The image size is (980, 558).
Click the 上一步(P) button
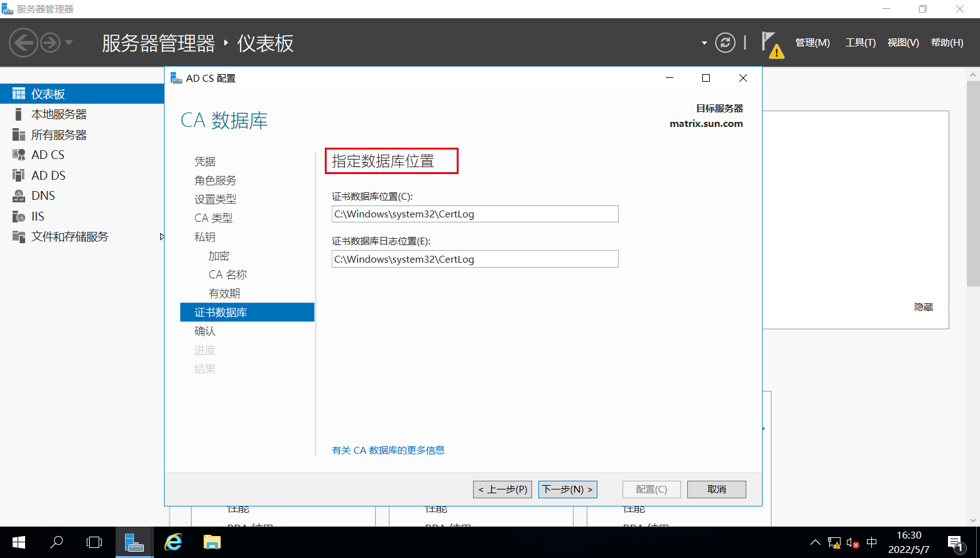click(x=503, y=490)
